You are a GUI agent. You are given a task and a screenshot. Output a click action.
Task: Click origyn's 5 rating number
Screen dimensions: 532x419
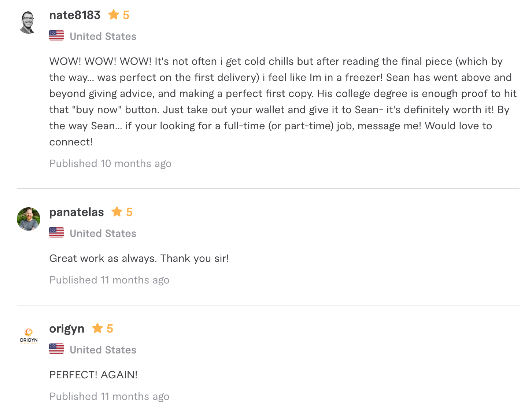tap(110, 329)
